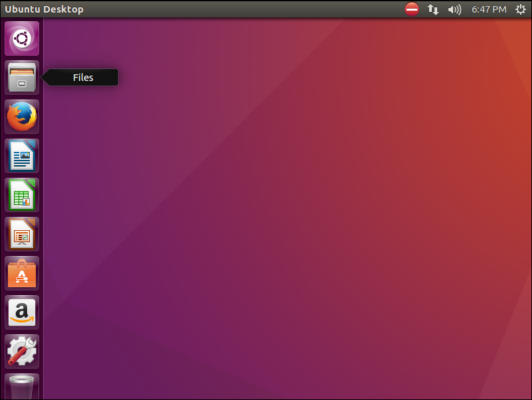Open System Settings gear and wrench

pyautogui.click(x=22, y=352)
